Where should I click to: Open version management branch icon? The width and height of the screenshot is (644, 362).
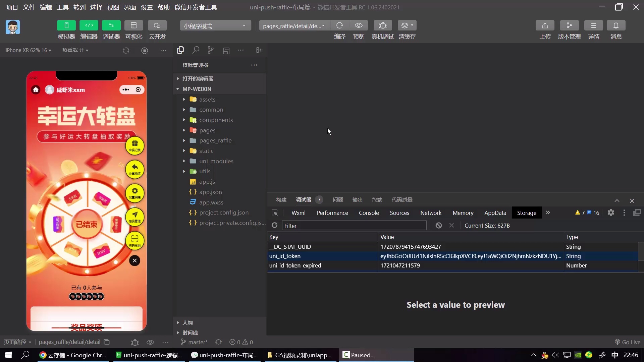(x=569, y=25)
